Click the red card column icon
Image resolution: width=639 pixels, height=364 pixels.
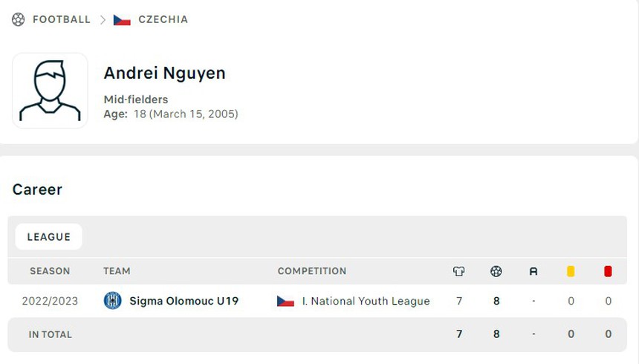[x=608, y=271]
